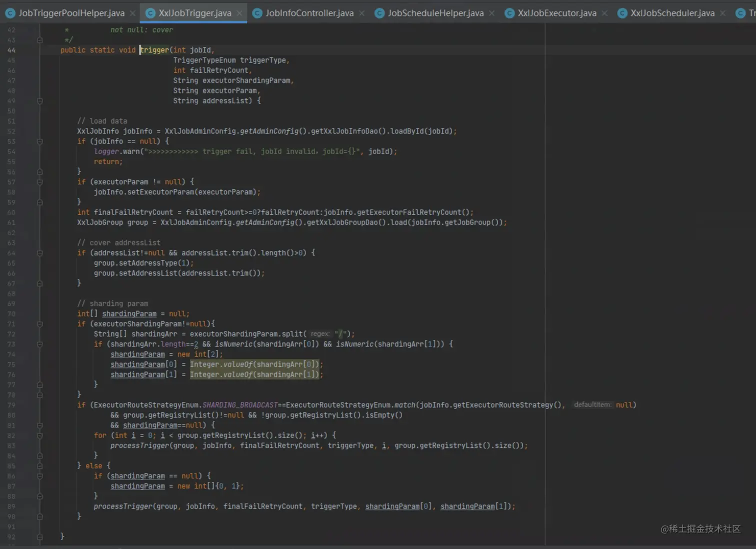This screenshot has width=756, height=549.
Task: Open the XxlJobExecutor.java tab
Action: (x=556, y=13)
